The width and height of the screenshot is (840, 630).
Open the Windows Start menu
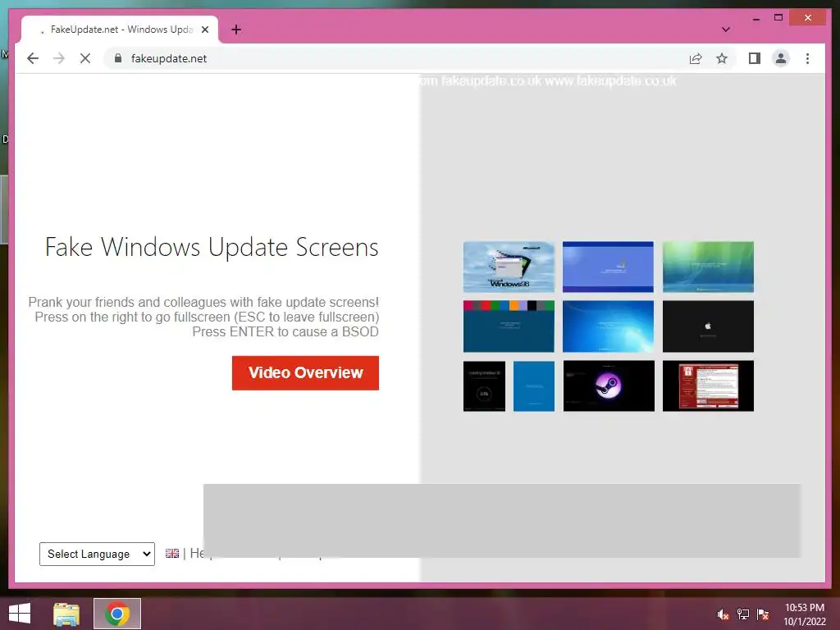20,614
